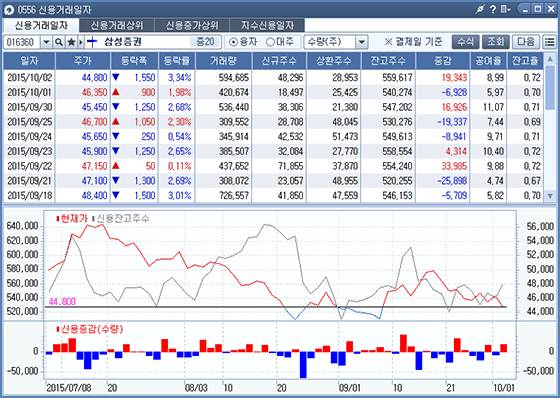
Task: Select the 2015/09/24 date cell
Action: click(30, 136)
